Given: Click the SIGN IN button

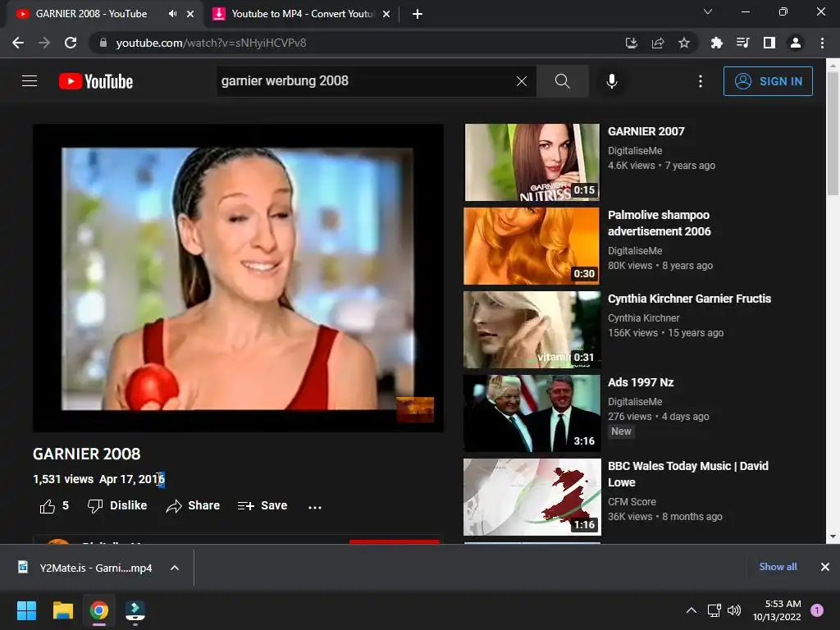Looking at the screenshot, I should coord(768,81).
